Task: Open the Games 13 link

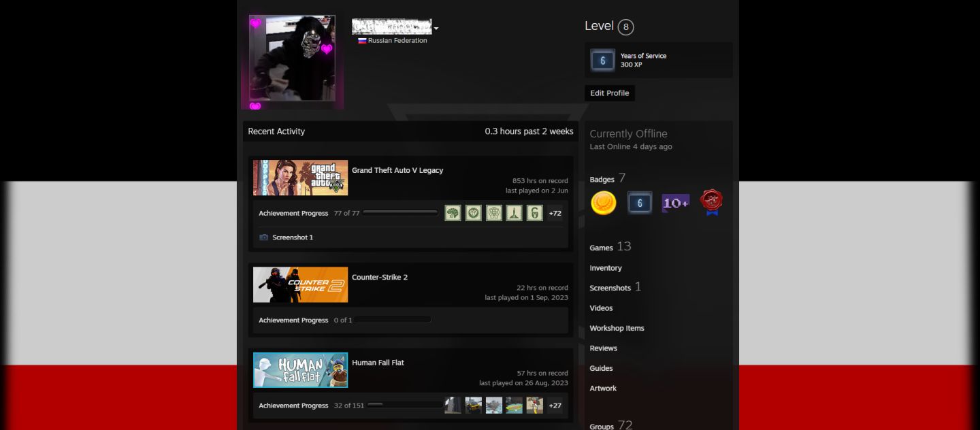Action: coord(610,247)
